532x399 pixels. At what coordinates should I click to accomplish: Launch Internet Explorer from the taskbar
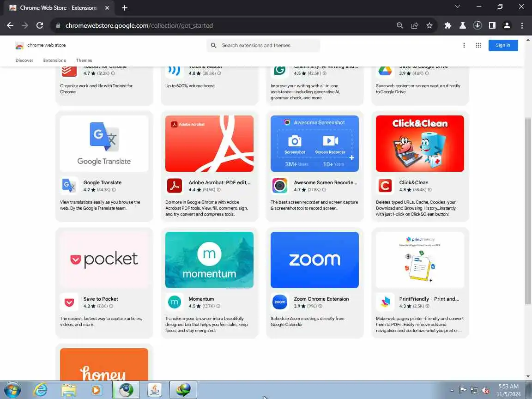click(x=40, y=390)
